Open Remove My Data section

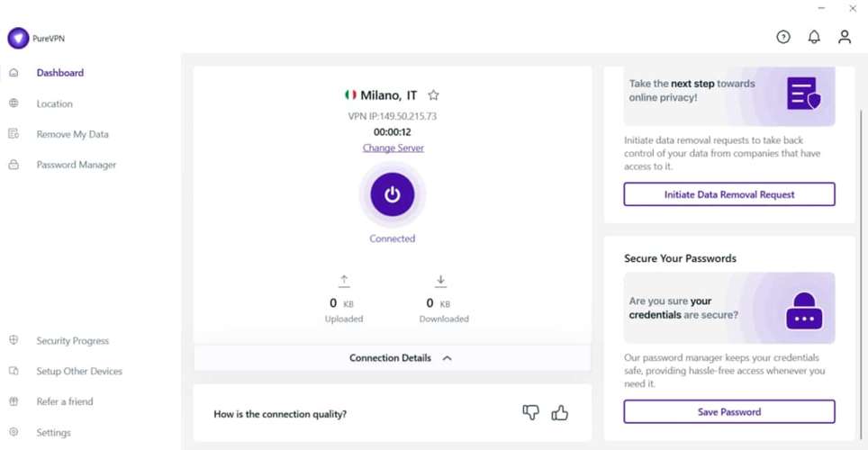pyautogui.click(x=72, y=134)
